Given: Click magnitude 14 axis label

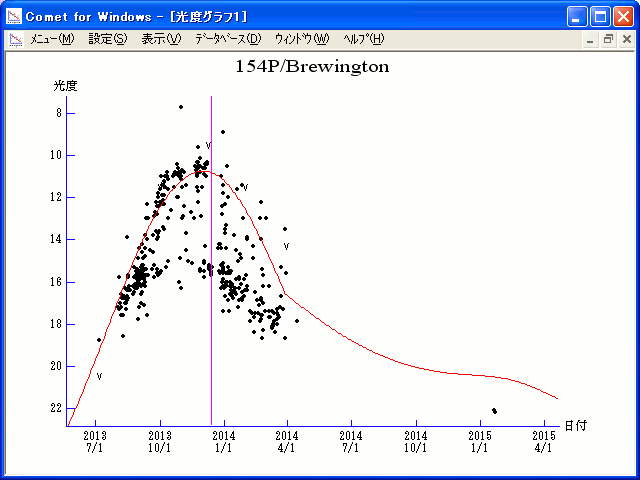Looking at the screenshot, I should click(x=56, y=239).
